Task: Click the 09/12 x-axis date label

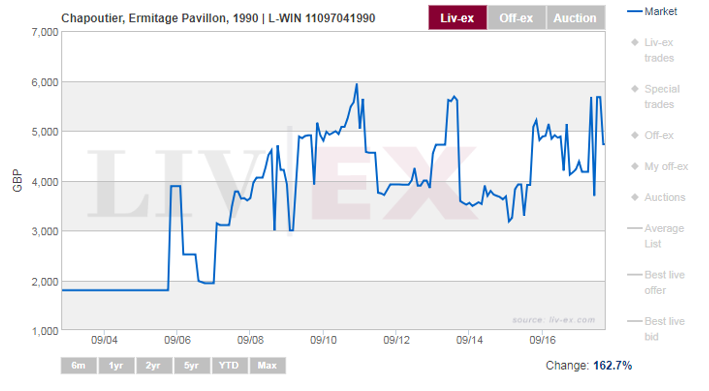Action: 397,340
